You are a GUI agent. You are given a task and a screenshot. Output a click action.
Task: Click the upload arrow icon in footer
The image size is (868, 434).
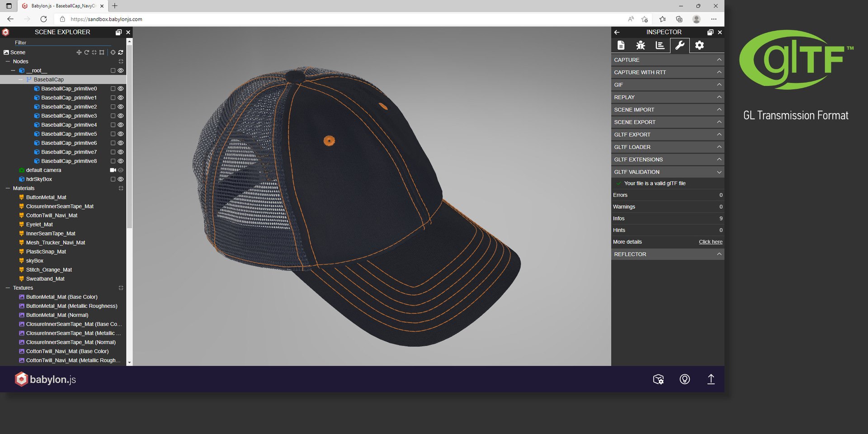click(x=711, y=379)
